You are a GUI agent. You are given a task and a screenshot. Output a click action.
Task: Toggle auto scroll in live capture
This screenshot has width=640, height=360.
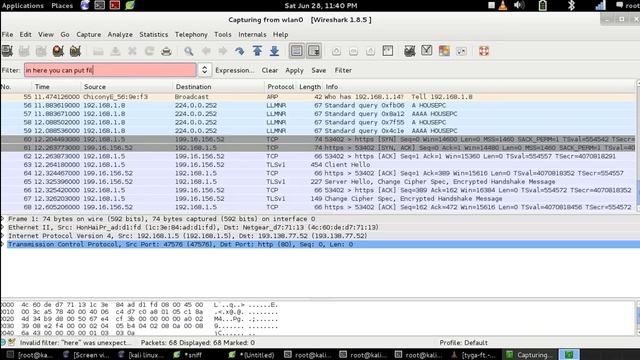point(314,51)
